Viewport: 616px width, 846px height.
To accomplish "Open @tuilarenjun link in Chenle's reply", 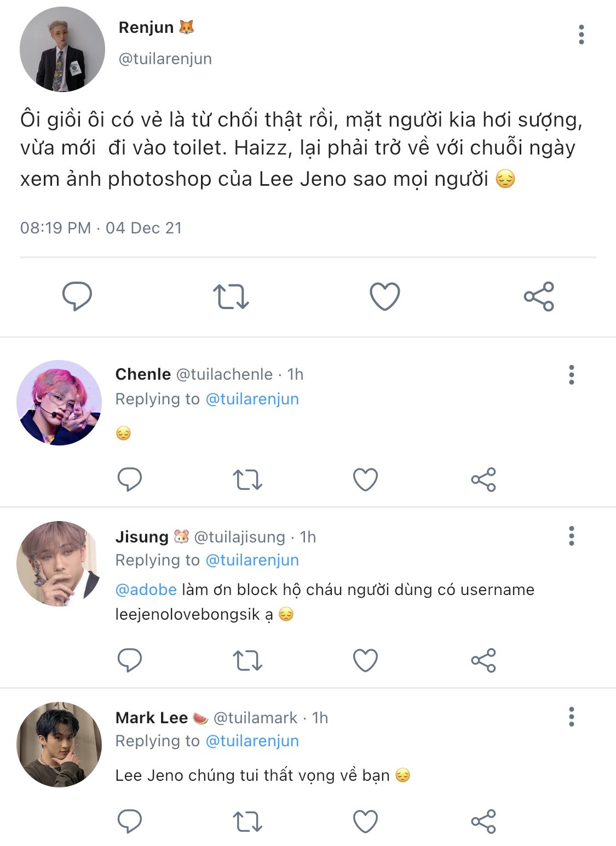I will pos(252,399).
